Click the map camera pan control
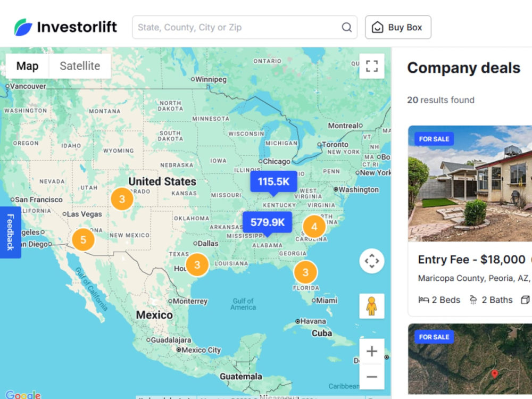Screen dimensions: 532x399 click(x=372, y=261)
